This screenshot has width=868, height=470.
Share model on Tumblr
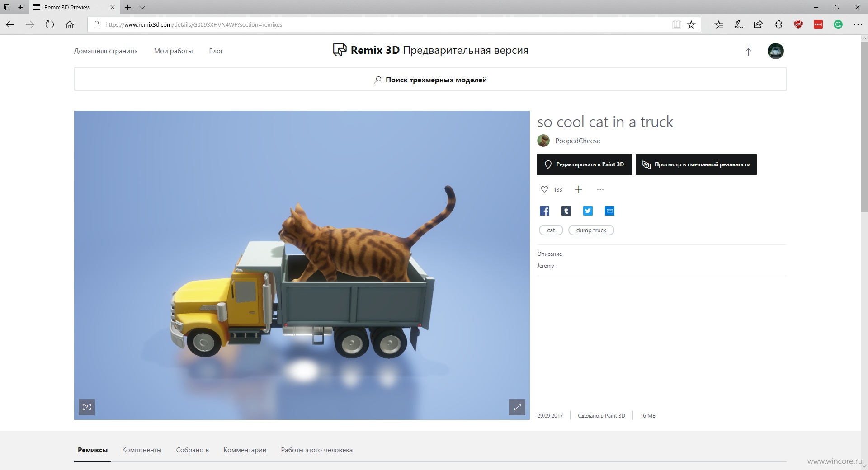tap(566, 211)
